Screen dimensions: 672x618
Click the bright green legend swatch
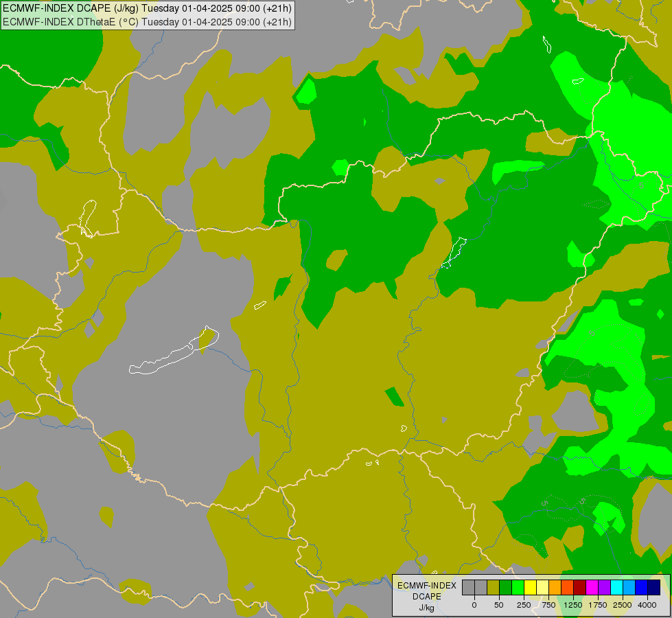[518, 587]
